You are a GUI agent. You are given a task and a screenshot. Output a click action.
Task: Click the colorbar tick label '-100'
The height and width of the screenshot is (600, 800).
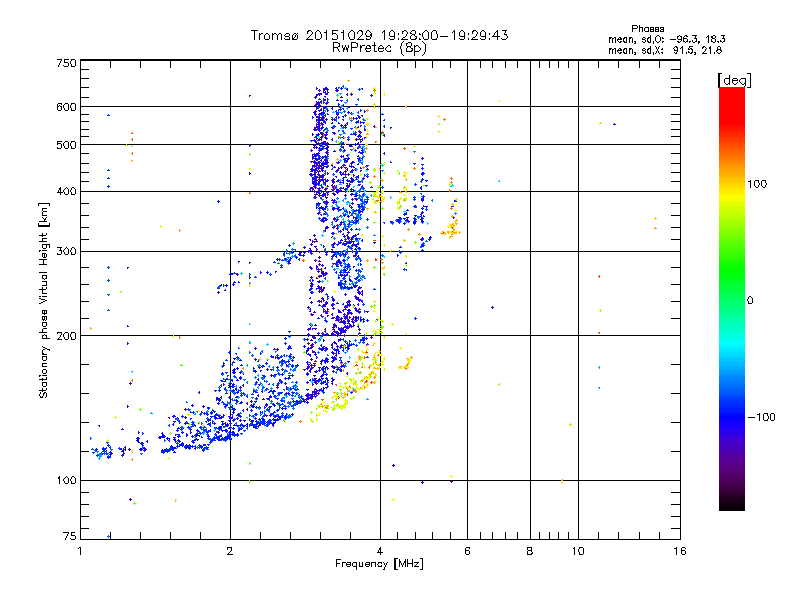click(x=761, y=417)
